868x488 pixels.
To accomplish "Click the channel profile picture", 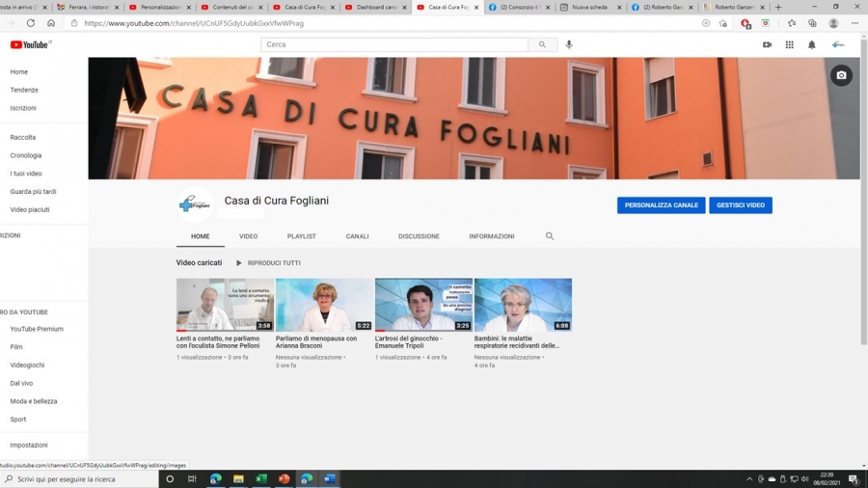I will pyautogui.click(x=194, y=204).
